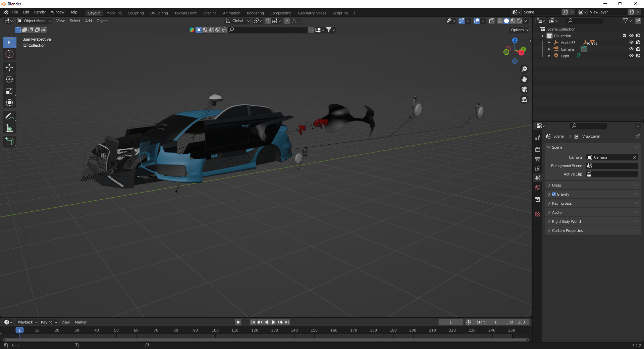
Task: Open the Render properties tab
Action: click(538, 149)
